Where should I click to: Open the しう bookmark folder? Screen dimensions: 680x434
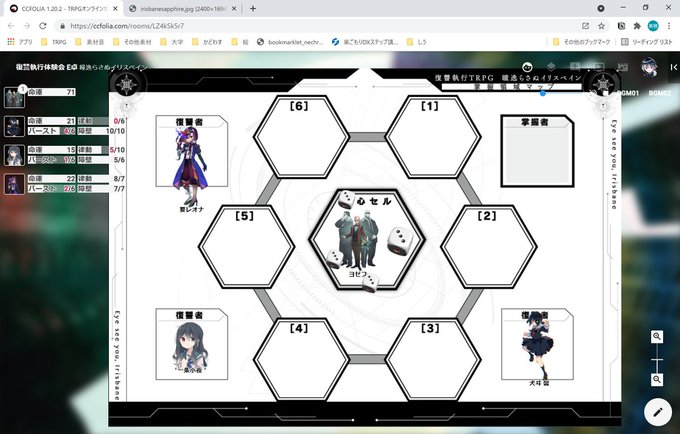coord(417,42)
